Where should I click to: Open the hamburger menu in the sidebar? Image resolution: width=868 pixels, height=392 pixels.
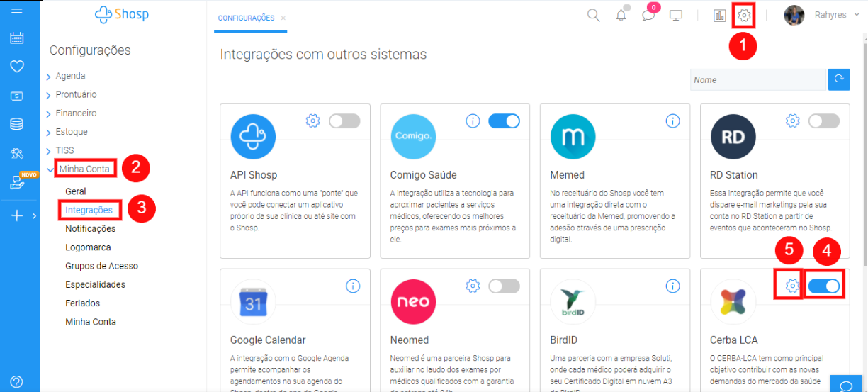tap(17, 10)
